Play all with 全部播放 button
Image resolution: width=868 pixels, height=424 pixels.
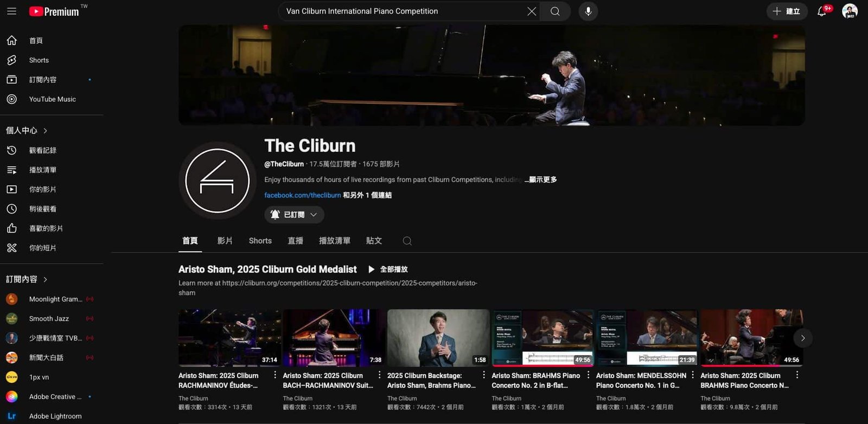388,269
